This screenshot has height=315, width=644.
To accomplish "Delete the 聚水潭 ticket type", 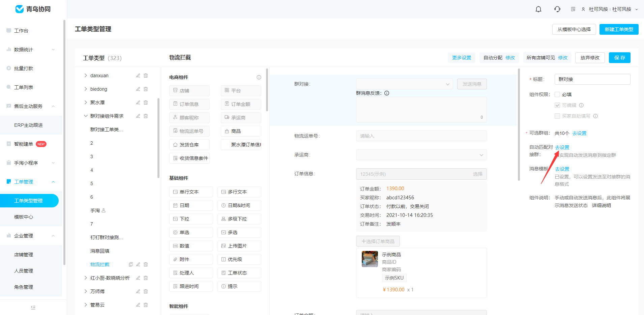I will point(146,103).
